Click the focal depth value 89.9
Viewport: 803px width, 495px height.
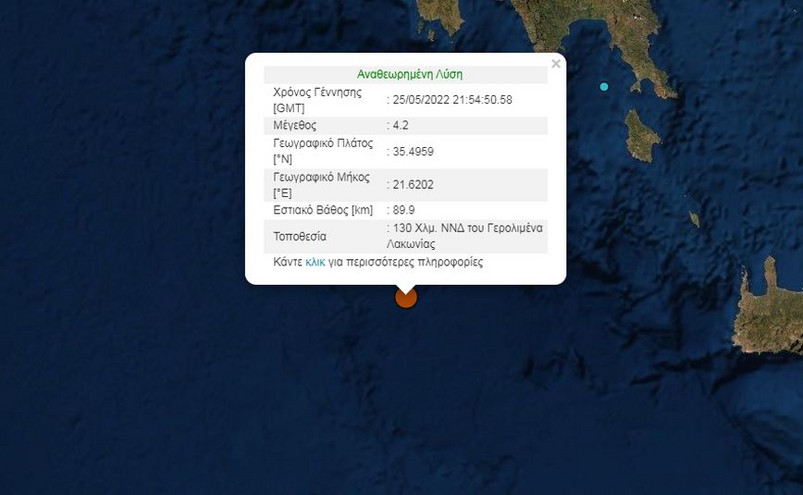coord(404,210)
